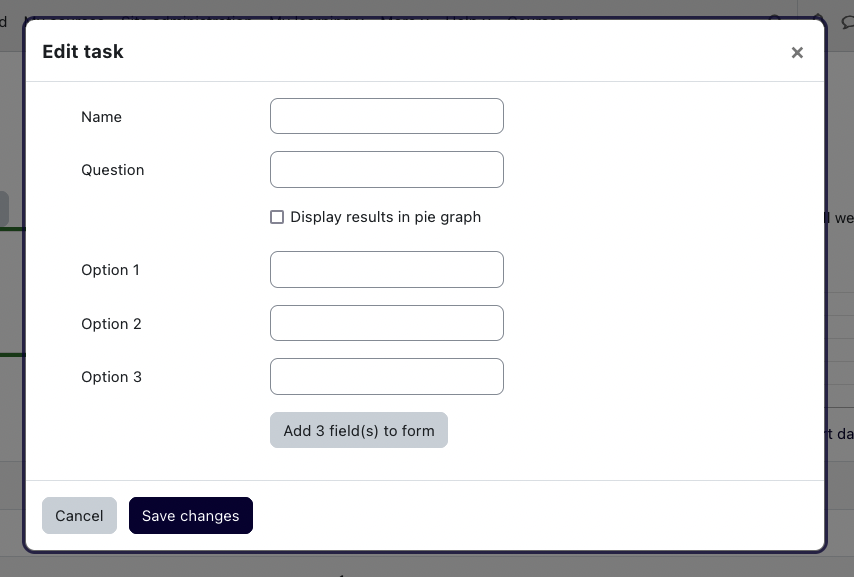This screenshot has height=577, width=854.
Task: Select the Name field label
Action: pos(101,117)
